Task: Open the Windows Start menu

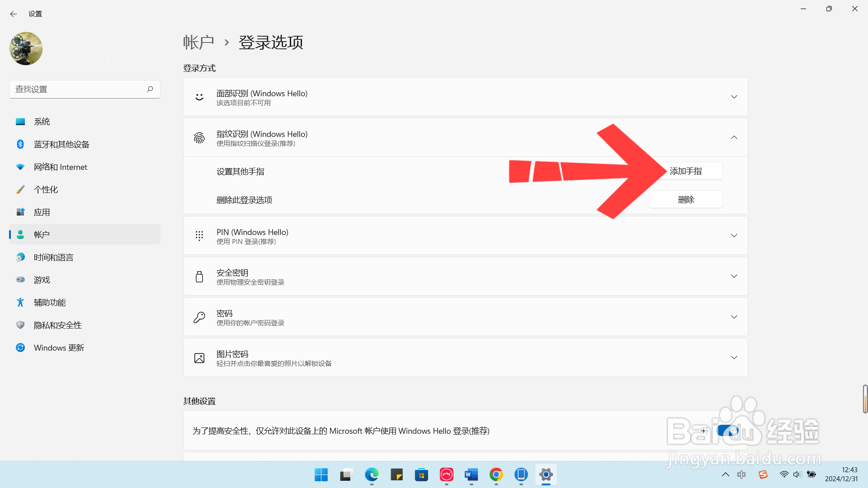Action: (x=321, y=474)
